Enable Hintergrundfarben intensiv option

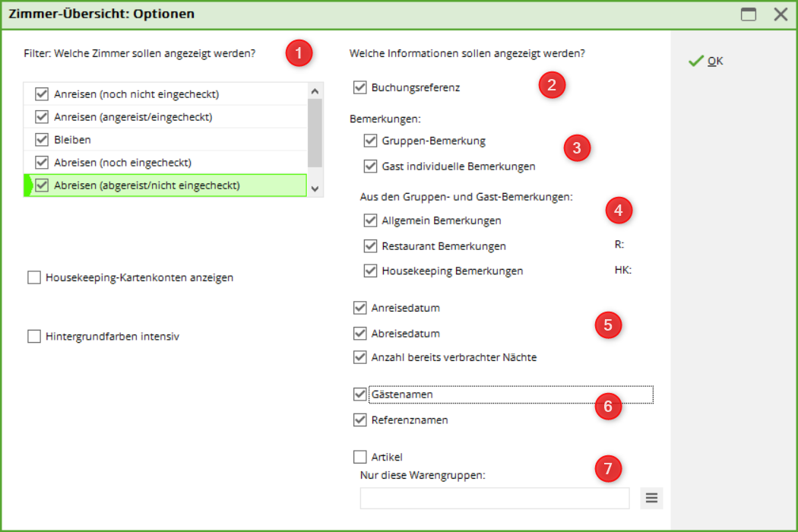coord(34,336)
